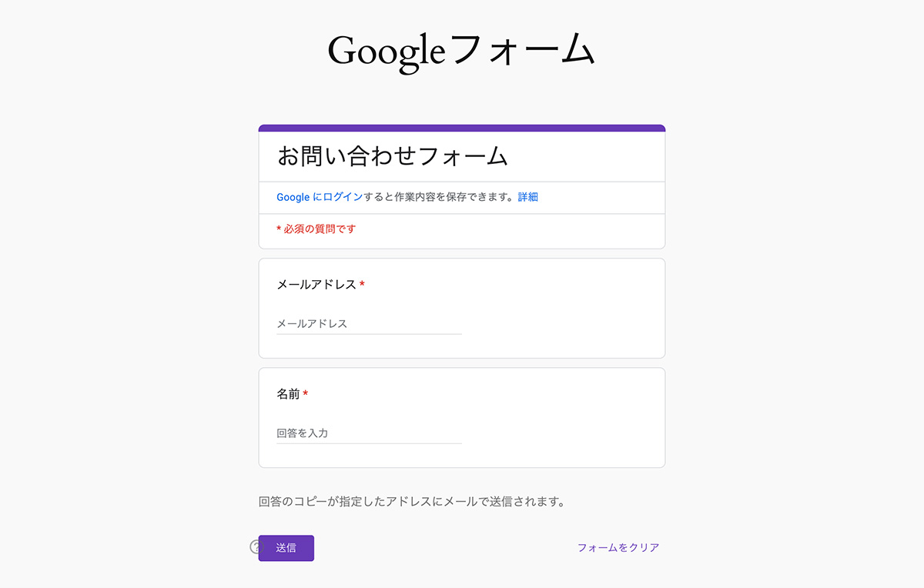Viewport: 924px width, 588px height.
Task: Click the すると作業内容を保存できます text
Action: click(437, 197)
